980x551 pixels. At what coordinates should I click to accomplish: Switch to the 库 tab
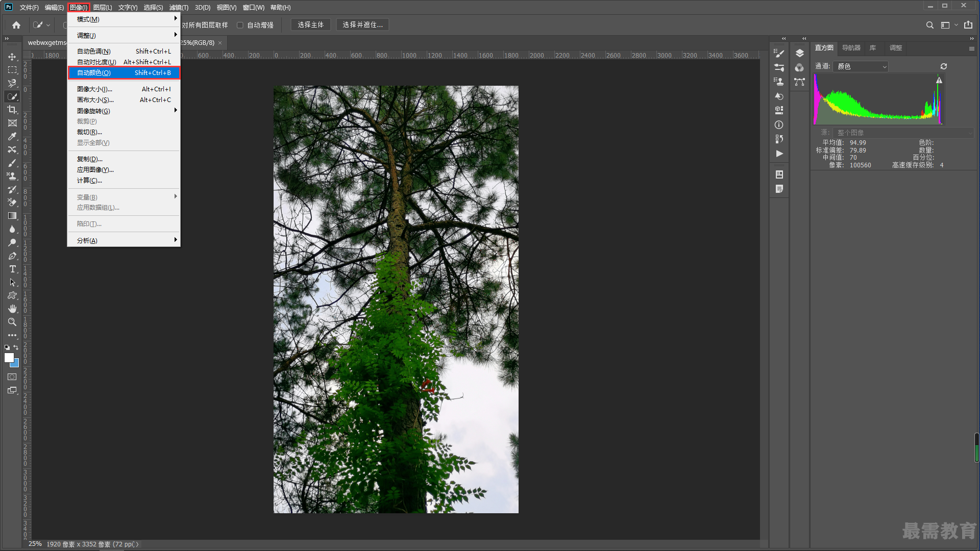coord(873,47)
